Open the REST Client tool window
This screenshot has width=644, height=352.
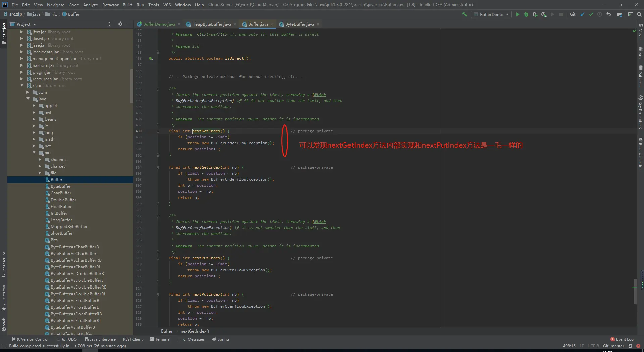point(133,339)
